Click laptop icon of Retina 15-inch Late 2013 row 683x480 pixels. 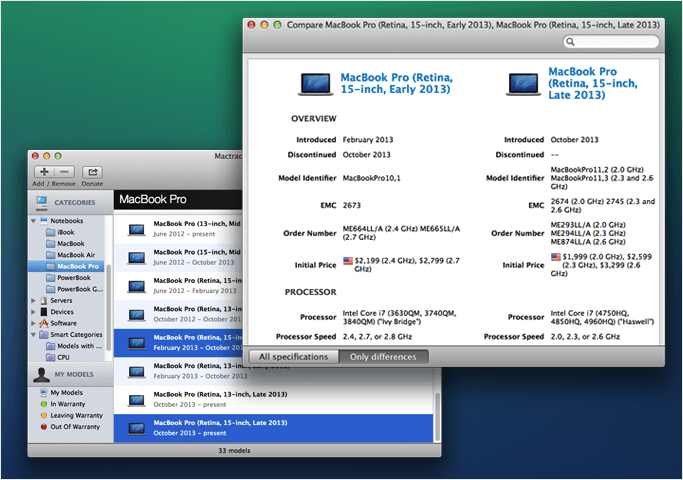137,429
